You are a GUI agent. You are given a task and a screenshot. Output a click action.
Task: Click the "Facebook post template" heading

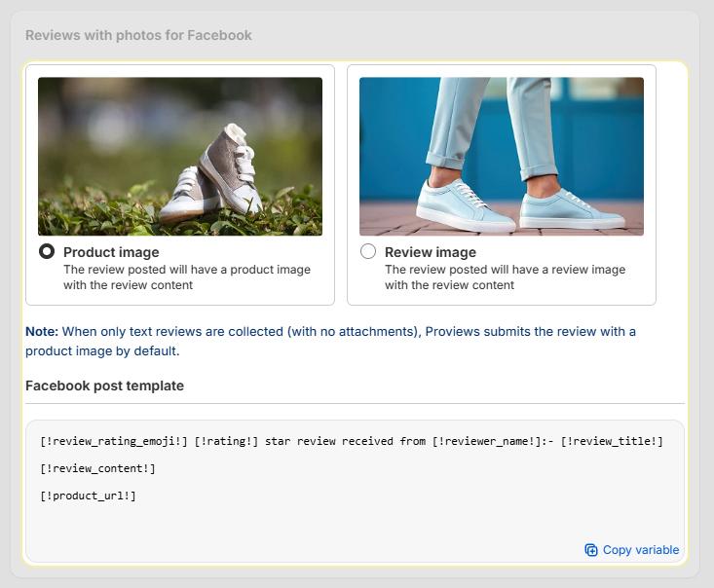(x=105, y=386)
